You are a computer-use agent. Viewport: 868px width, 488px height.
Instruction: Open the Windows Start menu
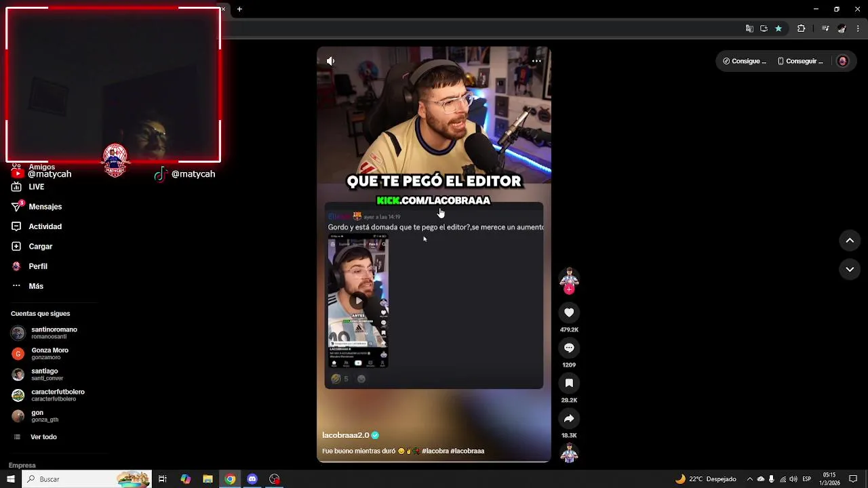coord(11,479)
